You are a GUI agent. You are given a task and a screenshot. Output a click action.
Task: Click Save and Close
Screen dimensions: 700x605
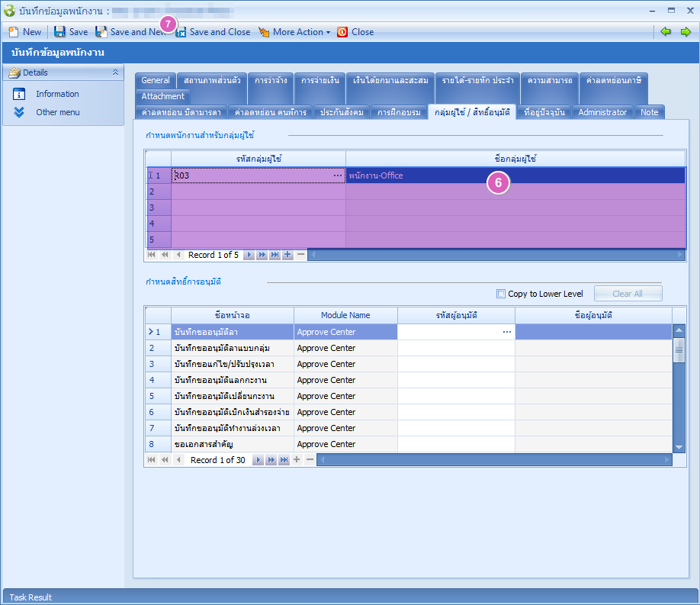(x=213, y=32)
